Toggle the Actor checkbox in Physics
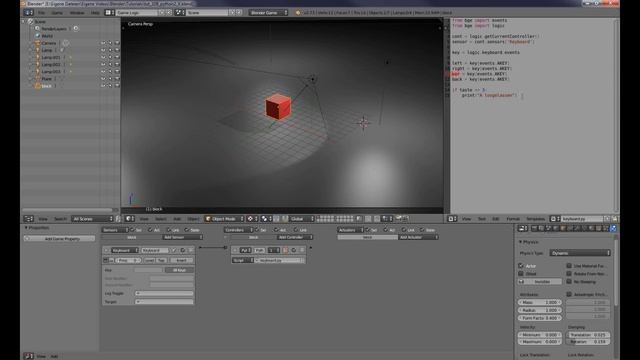Image resolution: width=640 pixels, height=360 pixels. pos(521,266)
